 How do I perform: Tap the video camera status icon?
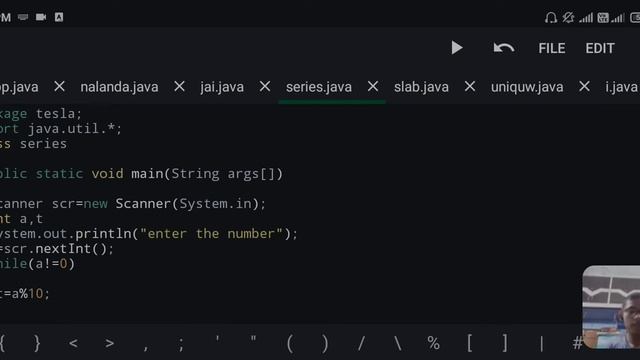point(41,17)
